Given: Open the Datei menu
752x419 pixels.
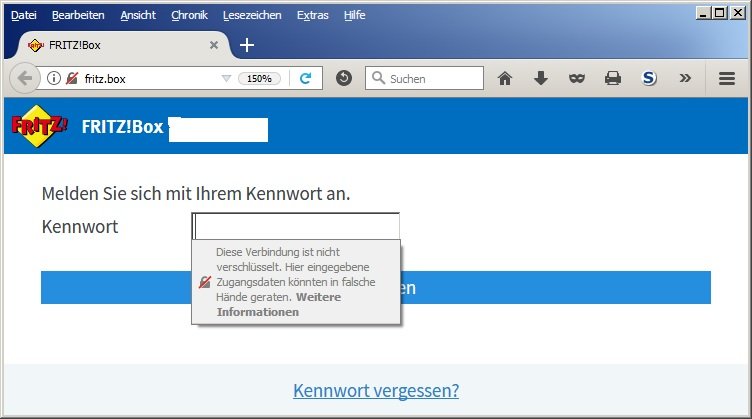Looking at the screenshot, I should [x=24, y=15].
